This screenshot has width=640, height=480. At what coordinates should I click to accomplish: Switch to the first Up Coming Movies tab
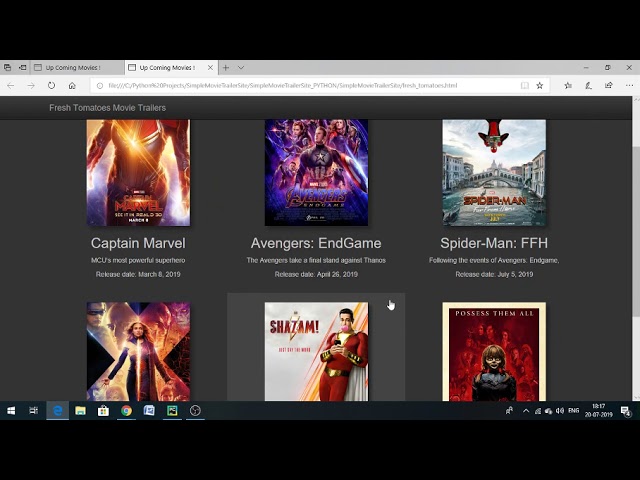tap(77, 68)
